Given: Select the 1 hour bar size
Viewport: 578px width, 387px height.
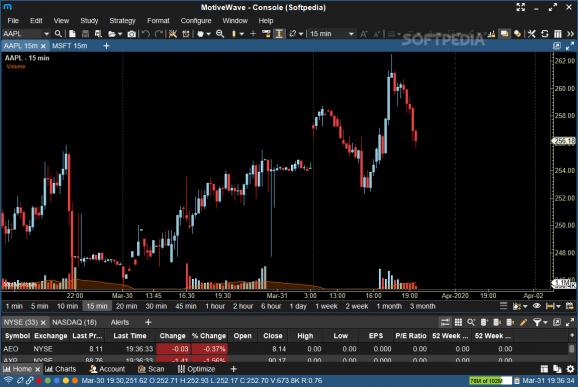Looking at the screenshot, I should (x=215, y=306).
